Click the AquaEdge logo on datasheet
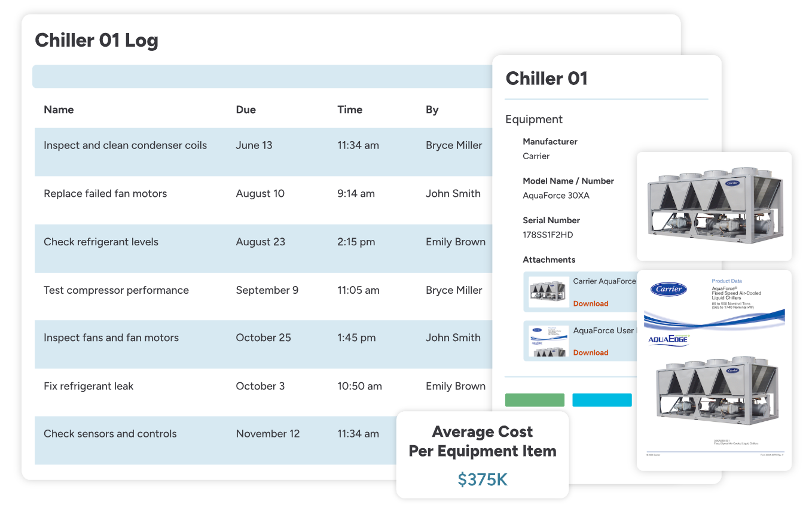The width and height of the screenshot is (812, 511). click(x=669, y=340)
